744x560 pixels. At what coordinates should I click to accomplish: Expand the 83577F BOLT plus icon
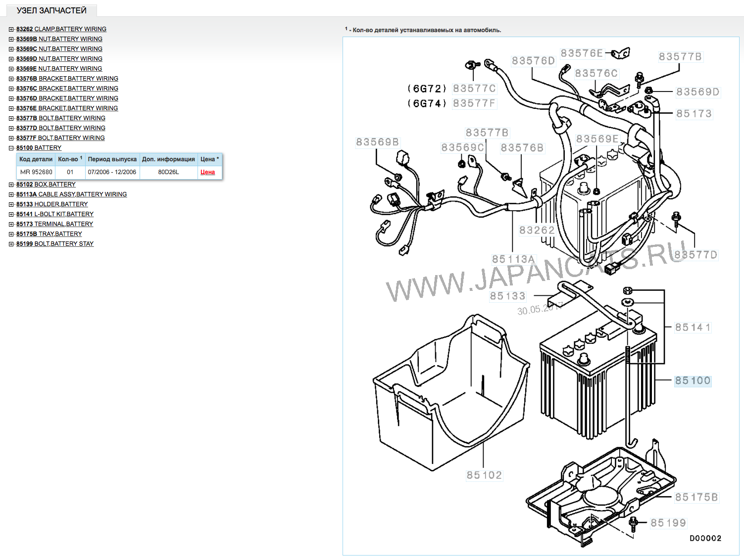[x=11, y=138]
